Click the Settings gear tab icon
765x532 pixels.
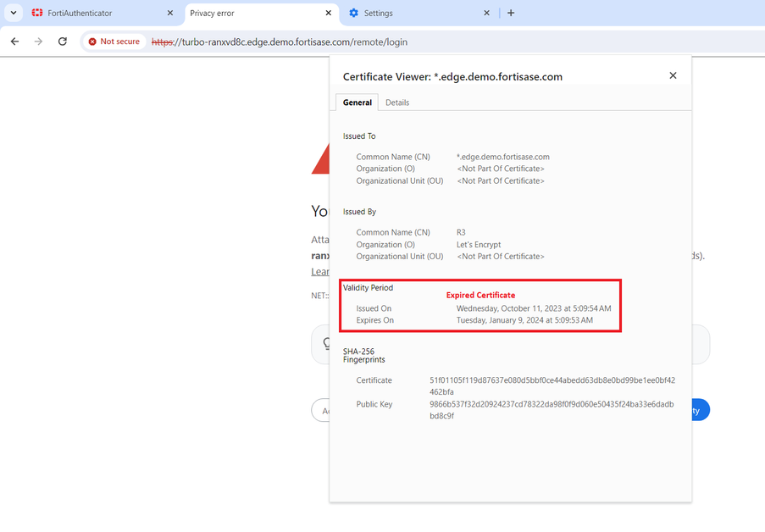354,14
